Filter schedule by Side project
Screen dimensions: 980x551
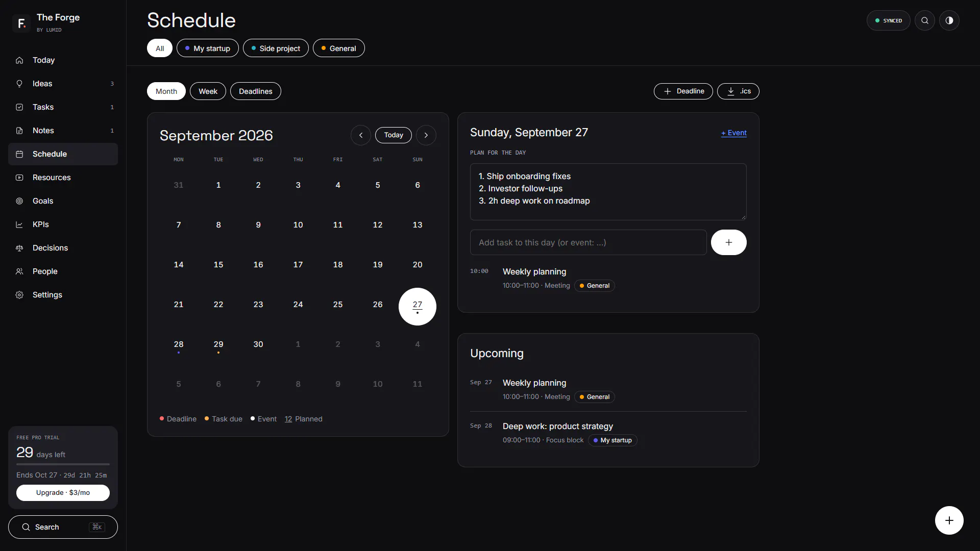pyautogui.click(x=276, y=48)
